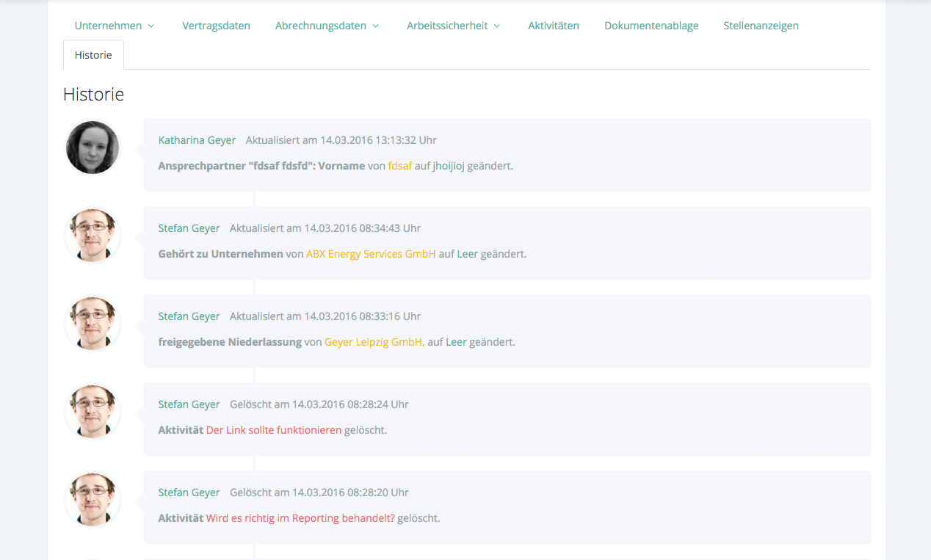
Task: Open the Aktivitäten tab
Action: (x=553, y=26)
